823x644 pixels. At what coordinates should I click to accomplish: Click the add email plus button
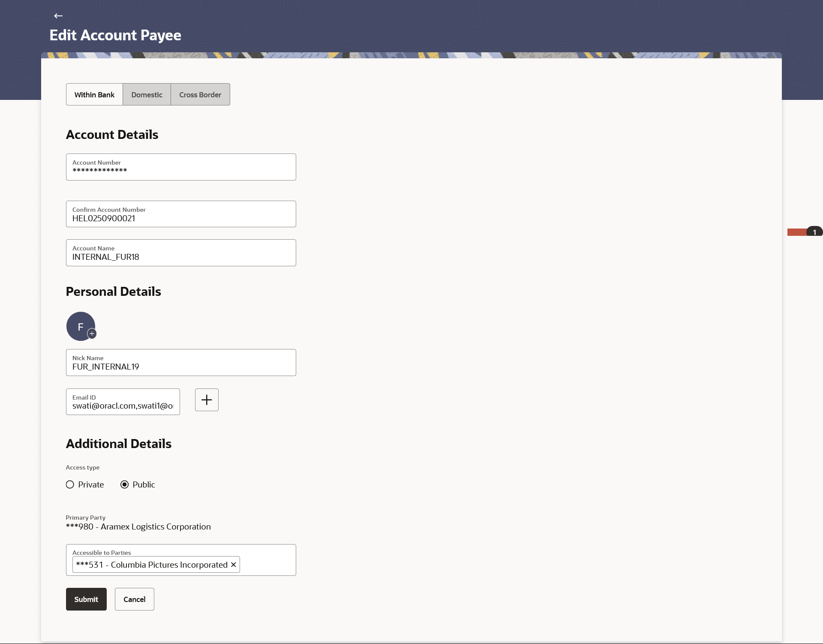pyautogui.click(x=207, y=400)
